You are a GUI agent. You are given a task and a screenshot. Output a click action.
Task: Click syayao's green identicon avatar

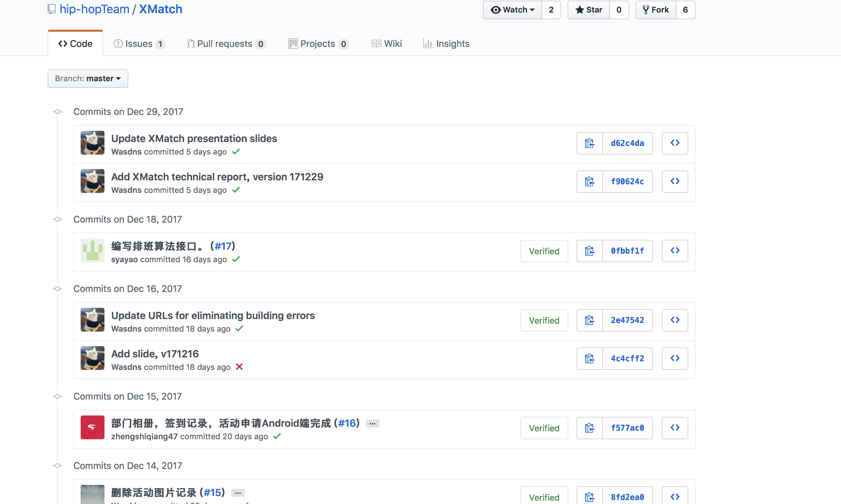click(x=93, y=251)
